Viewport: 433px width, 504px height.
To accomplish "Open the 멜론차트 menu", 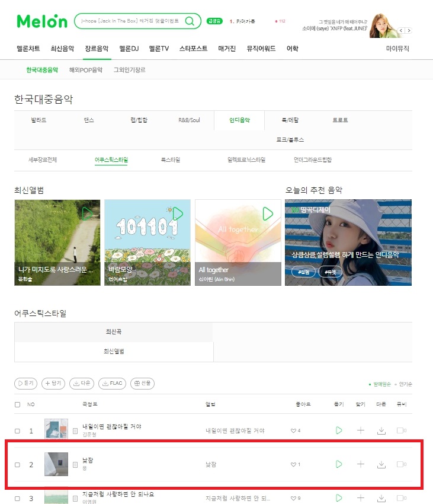I will point(28,49).
